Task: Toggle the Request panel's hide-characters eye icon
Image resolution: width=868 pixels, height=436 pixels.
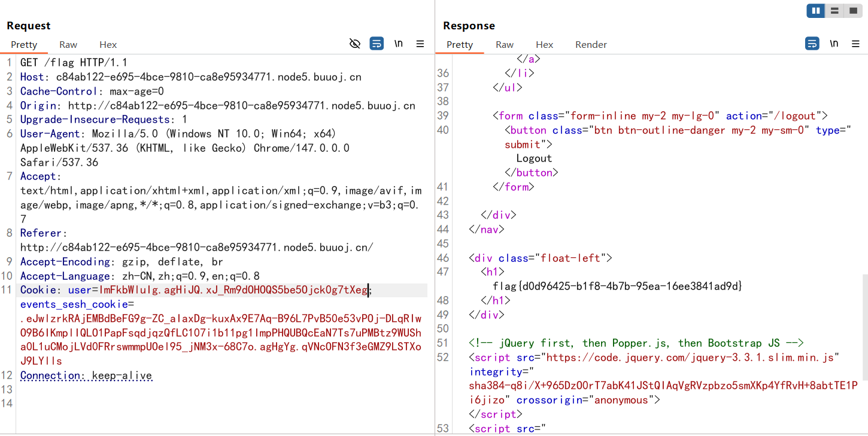Action: [x=355, y=44]
